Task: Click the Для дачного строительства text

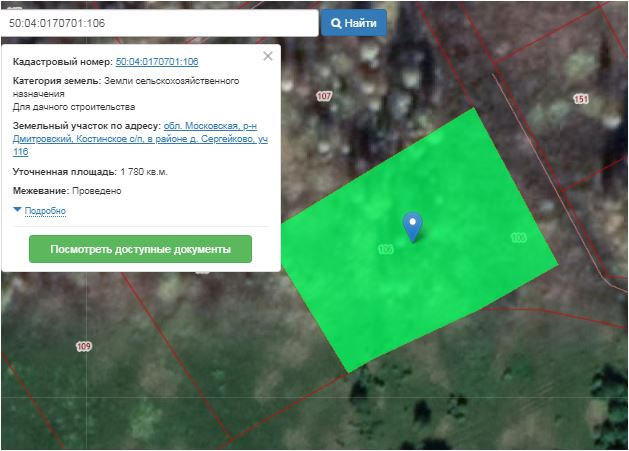Action: [x=74, y=106]
